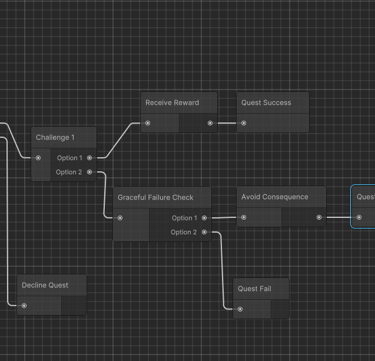
Task: Click Option 2 label in Graceful Failure Check
Action: (184, 232)
